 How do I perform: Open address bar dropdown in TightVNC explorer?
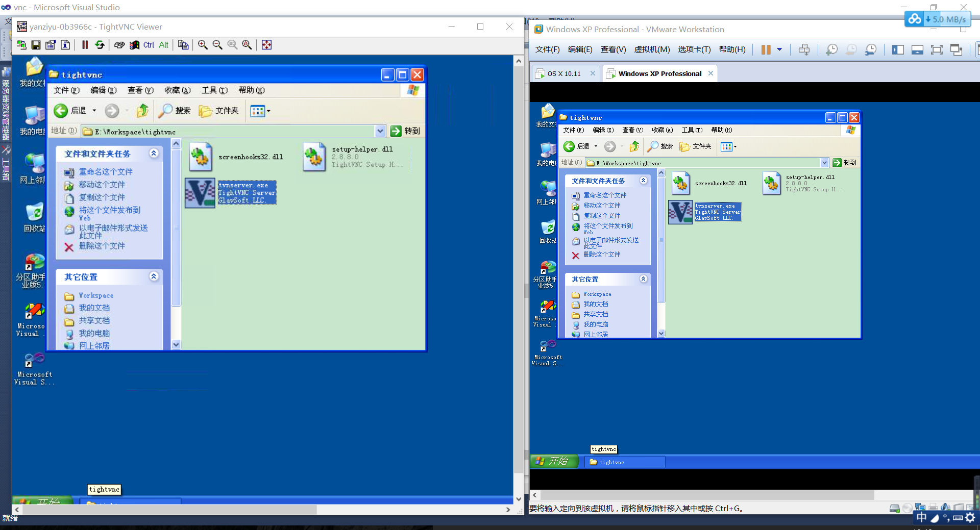tap(380, 131)
